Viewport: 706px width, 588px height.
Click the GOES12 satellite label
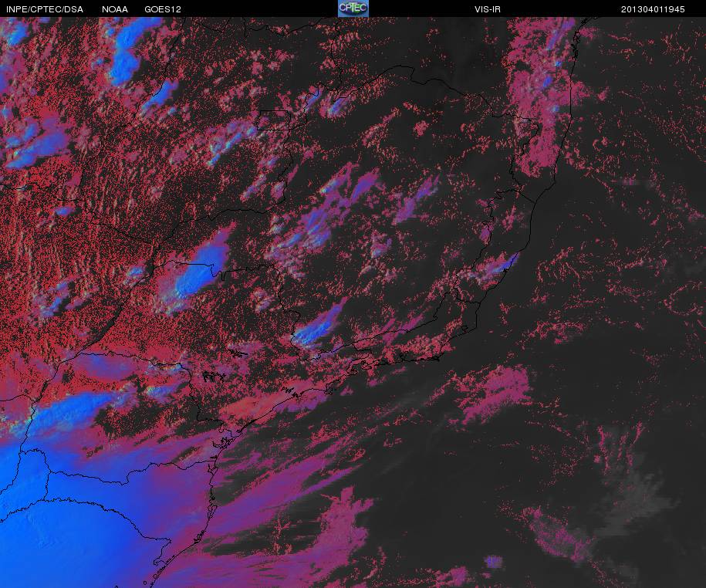[x=163, y=9]
